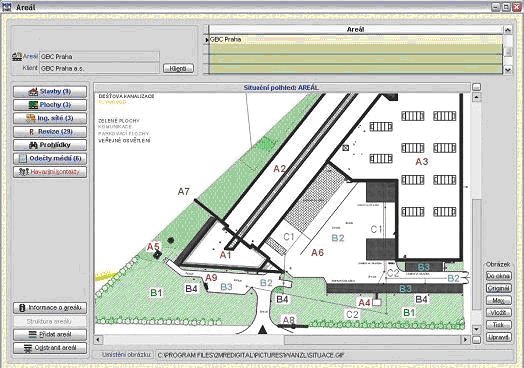The width and height of the screenshot is (524, 368).
Task: Open the Revize (29) inspections section
Action: click(50, 132)
